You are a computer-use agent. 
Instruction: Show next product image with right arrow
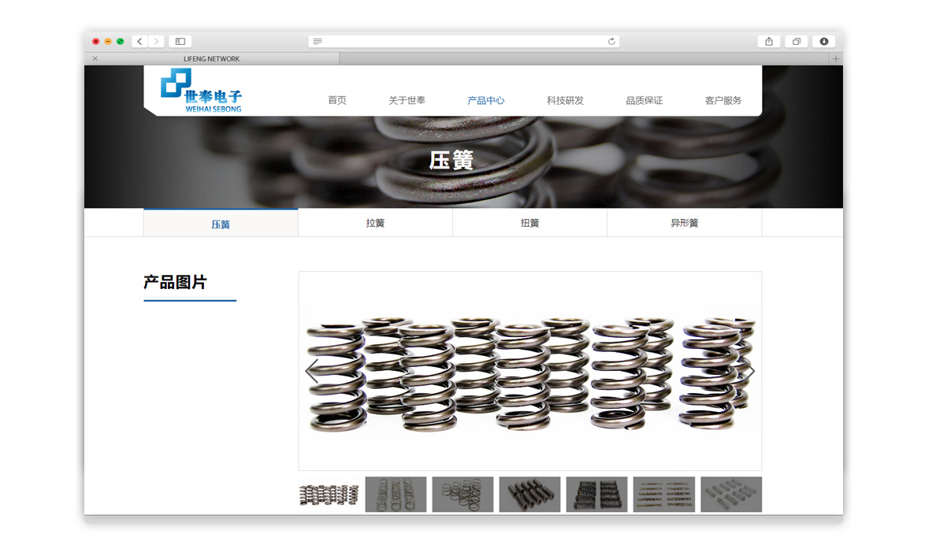click(748, 371)
